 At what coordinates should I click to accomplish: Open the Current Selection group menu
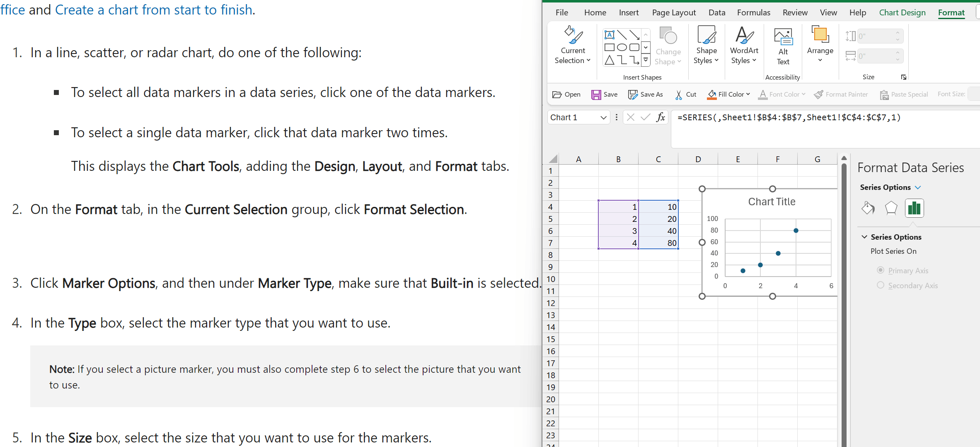tap(573, 45)
